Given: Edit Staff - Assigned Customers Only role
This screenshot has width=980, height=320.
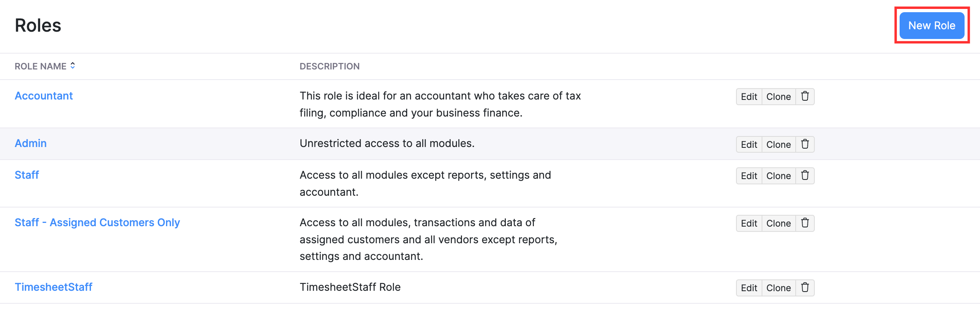Looking at the screenshot, I should pyautogui.click(x=749, y=223).
